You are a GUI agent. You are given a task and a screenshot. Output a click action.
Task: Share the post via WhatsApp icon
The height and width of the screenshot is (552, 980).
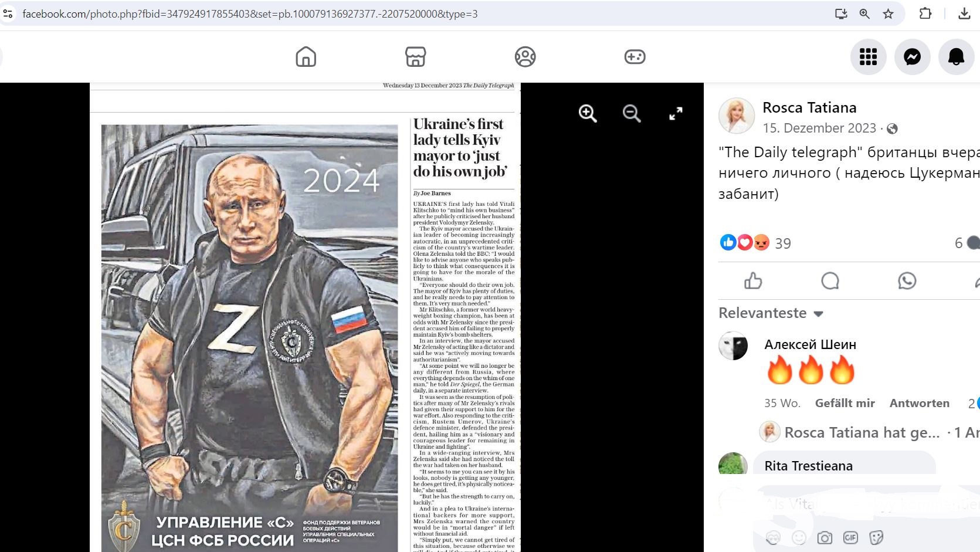907,281
